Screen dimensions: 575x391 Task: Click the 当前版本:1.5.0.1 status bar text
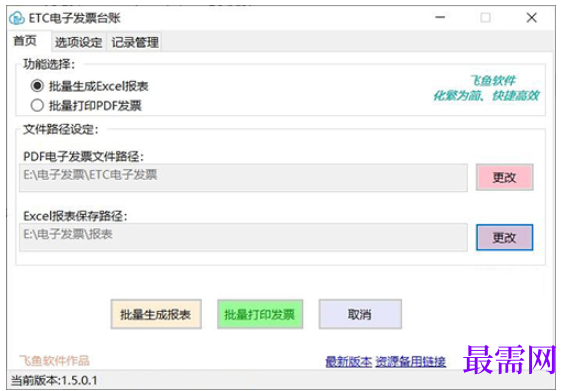[54, 381]
